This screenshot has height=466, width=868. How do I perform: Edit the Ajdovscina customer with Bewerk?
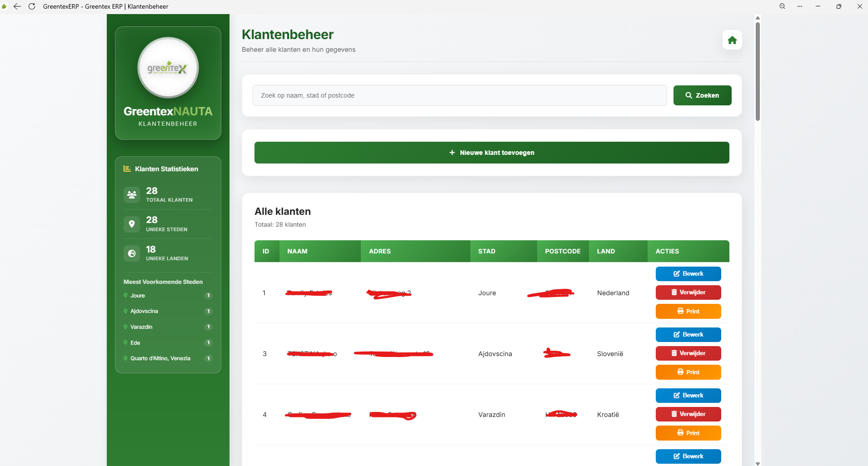click(688, 335)
